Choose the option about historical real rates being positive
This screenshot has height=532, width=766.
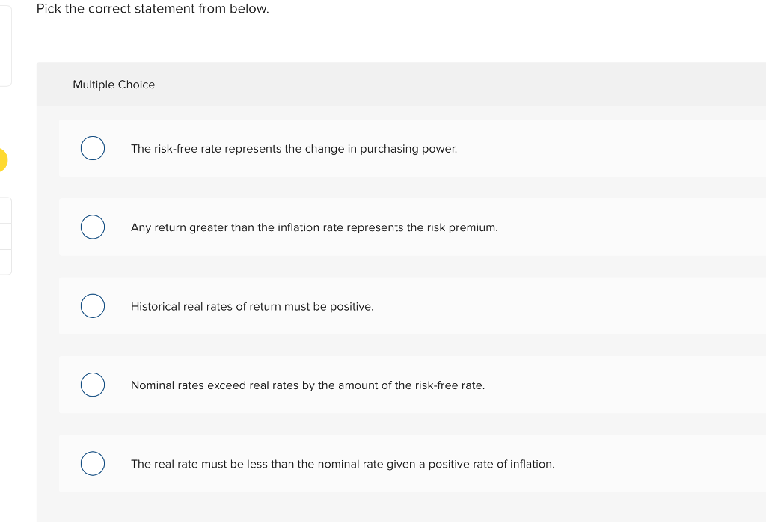92,305
